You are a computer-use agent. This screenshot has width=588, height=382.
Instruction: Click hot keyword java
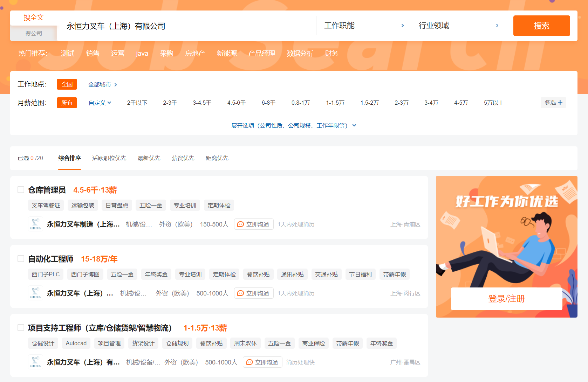click(142, 53)
